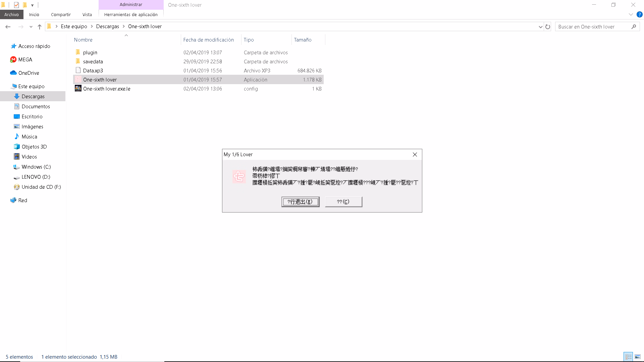Click the 行退出(E) button in dialog
The image size is (644, 362).
300,202
